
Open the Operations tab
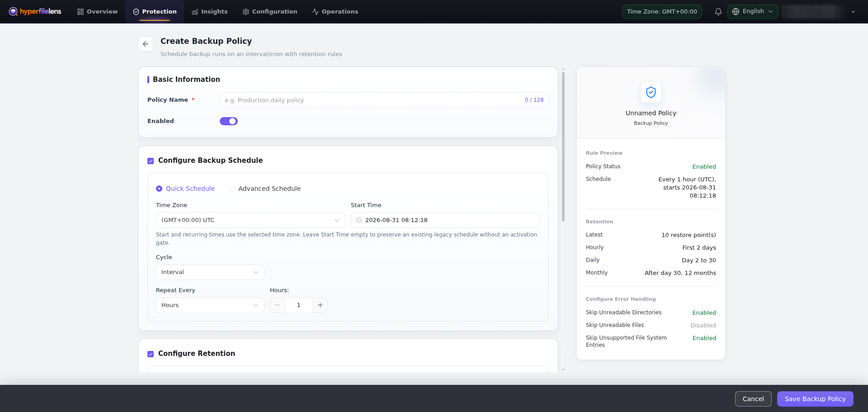point(335,12)
